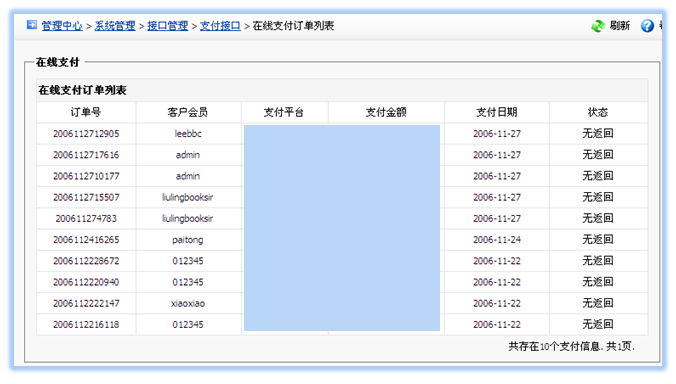Click member admin in order 2006112717616 row
This screenshot has height=384, width=676.
click(x=188, y=155)
